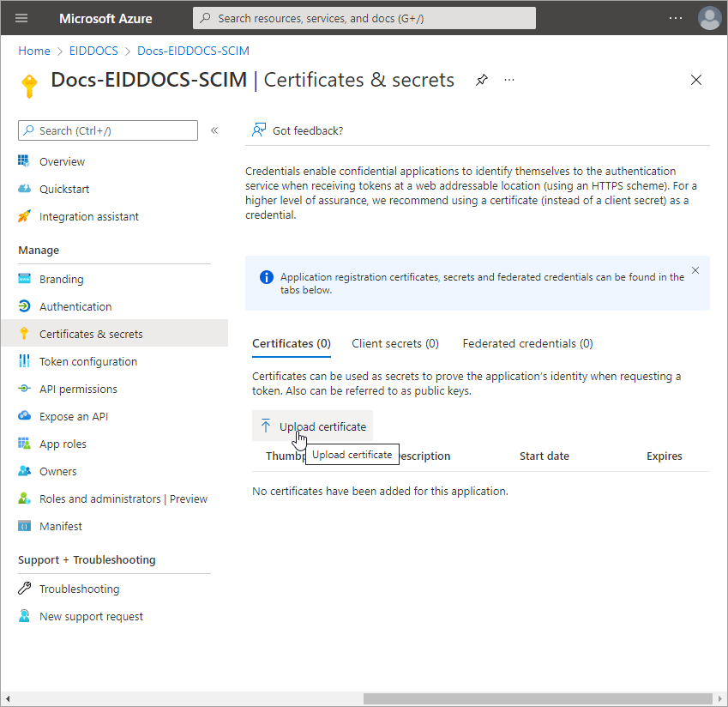Click the Token configuration icon
Screen dimensions: 728x707
tap(24, 361)
